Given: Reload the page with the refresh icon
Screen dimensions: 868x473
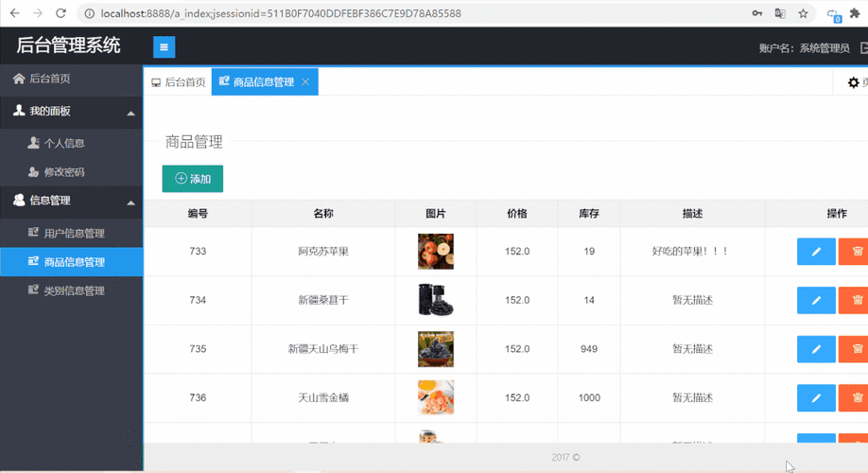Looking at the screenshot, I should coord(61,13).
